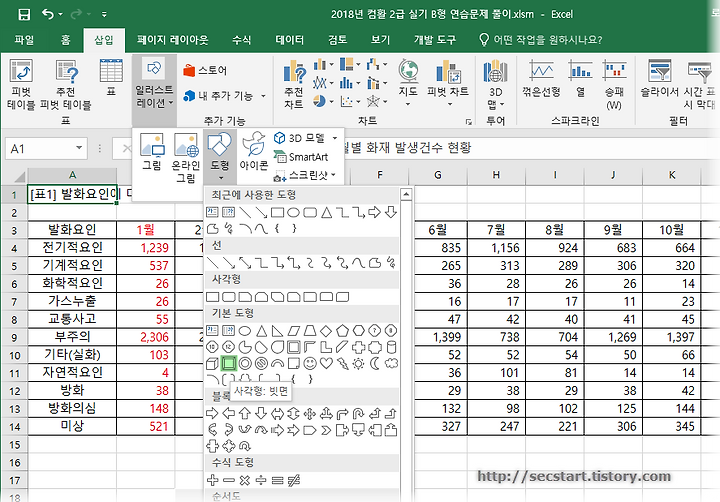This screenshot has width=720, height=502.
Task: Switch to the 홈 tab
Action: click(x=65, y=40)
